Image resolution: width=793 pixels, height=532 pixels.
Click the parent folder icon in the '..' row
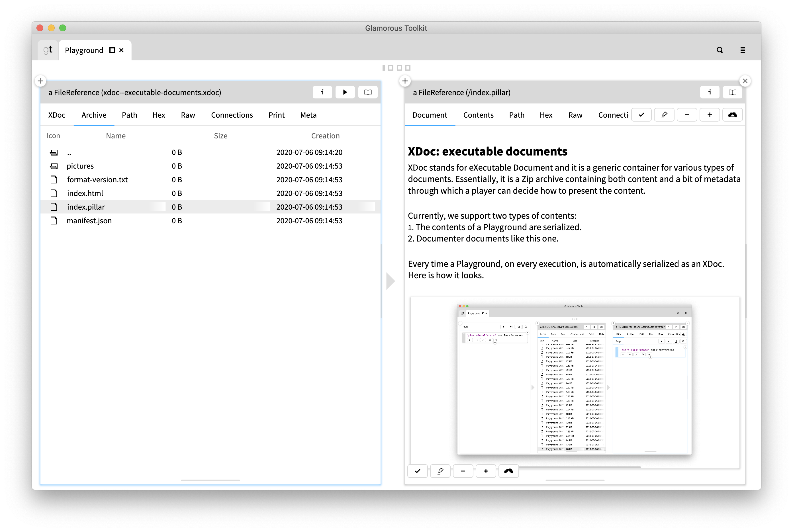pos(54,152)
